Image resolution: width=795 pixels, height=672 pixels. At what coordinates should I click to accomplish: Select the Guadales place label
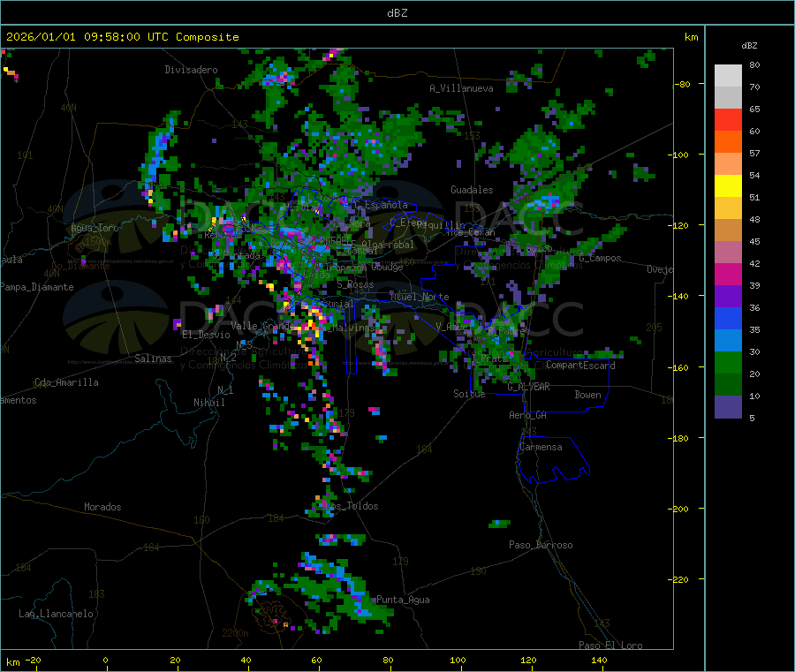(x=472, y=190)
